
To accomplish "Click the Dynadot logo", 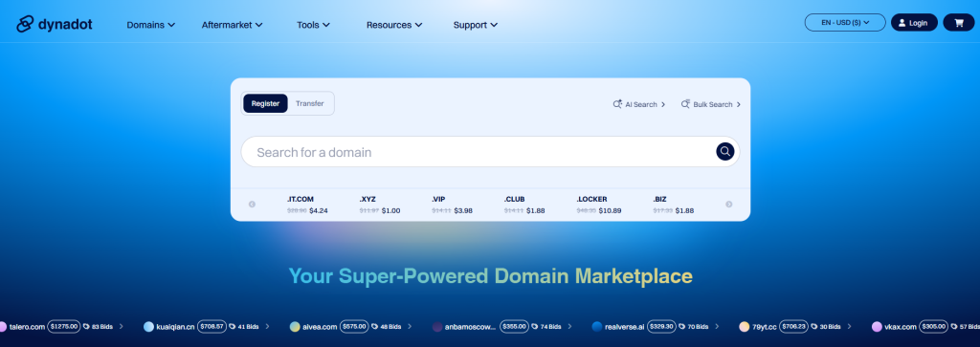I will pos(55,24).
